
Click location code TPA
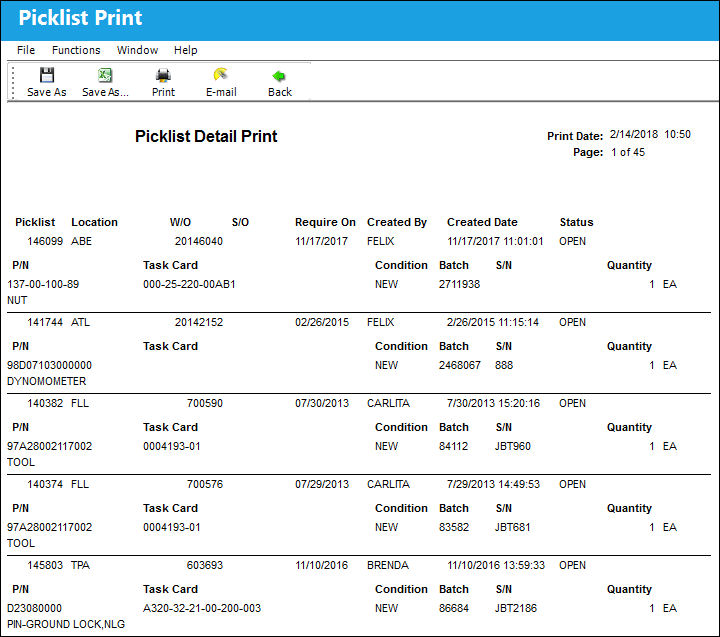80,565
